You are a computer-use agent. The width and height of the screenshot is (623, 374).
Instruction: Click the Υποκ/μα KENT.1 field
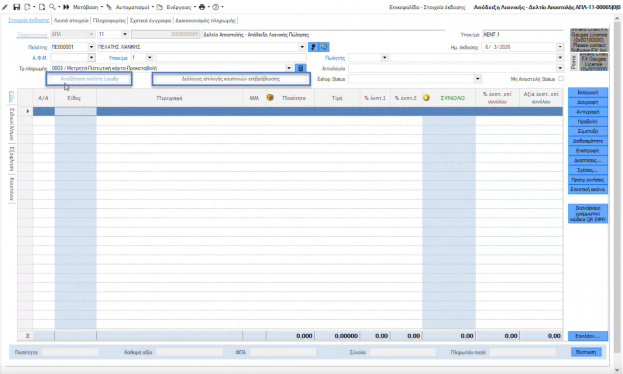(522, 35)
